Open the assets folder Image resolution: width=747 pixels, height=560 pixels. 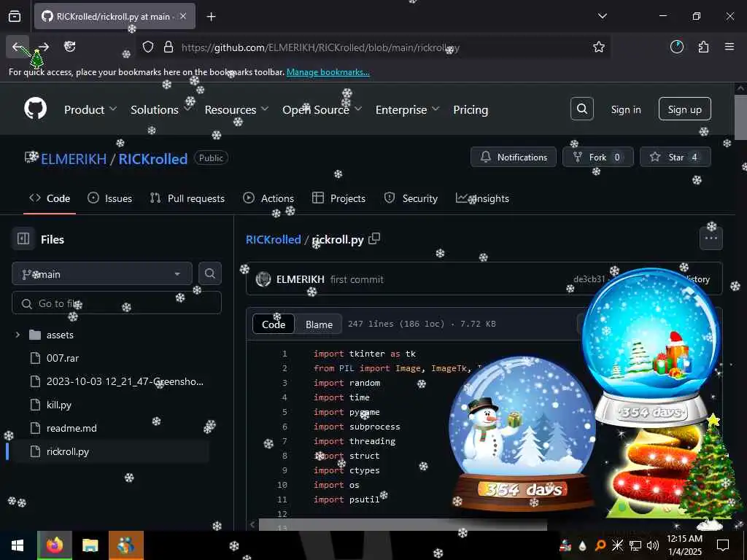pyautogui.click(x=60, y=335)
